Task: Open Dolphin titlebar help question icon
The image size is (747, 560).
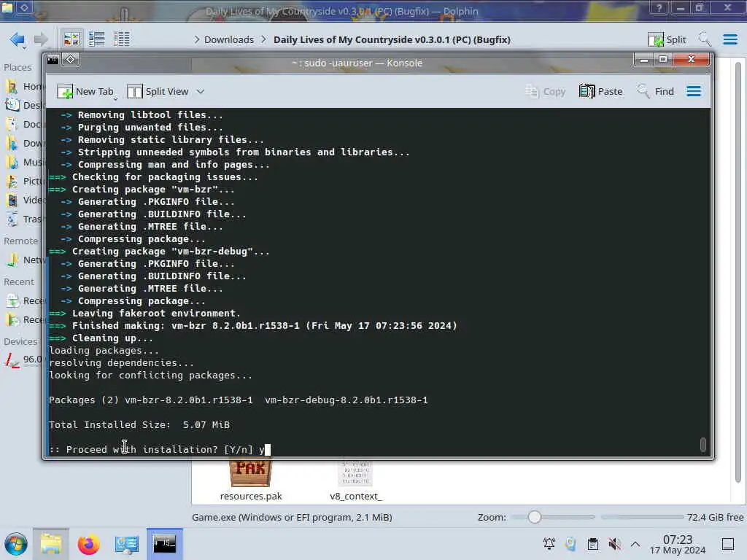Action: 659,8
